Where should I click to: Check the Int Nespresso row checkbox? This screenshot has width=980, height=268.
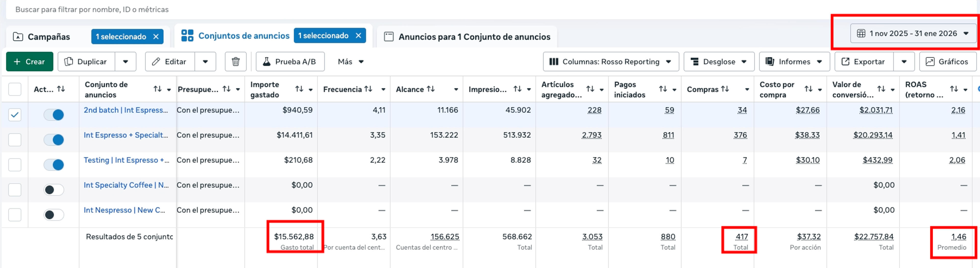tap(15, 215)
